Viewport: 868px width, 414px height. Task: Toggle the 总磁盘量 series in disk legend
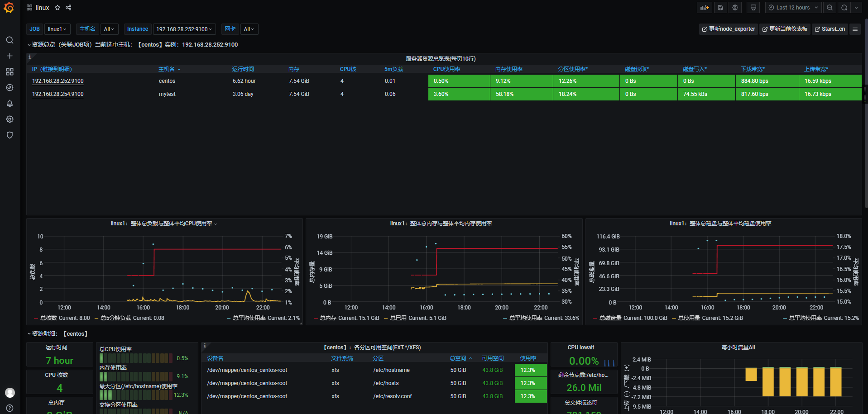[x=610, y=318]
